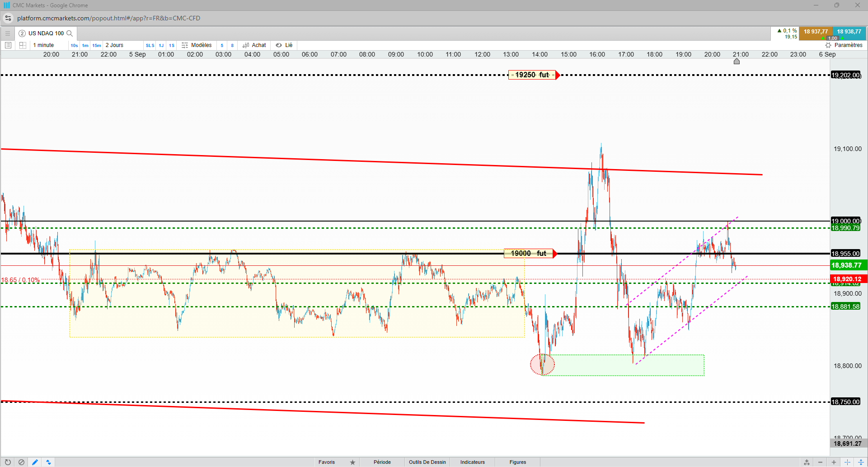Toggle the 10s quick interval

(74, 45)
